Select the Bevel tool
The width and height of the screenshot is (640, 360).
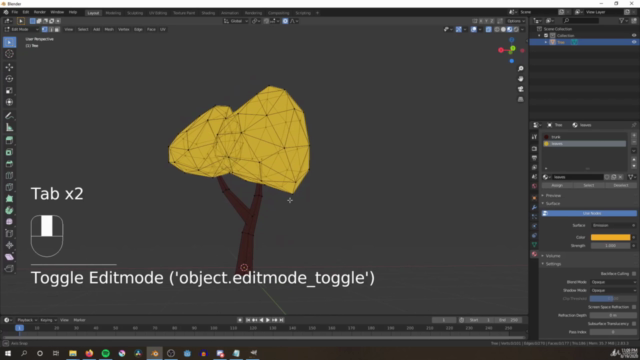[x=9, y=164]
